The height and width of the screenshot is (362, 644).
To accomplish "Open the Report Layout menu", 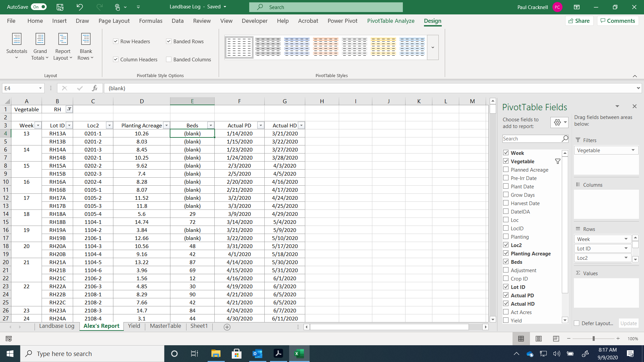I will click(x=63, y=47).
